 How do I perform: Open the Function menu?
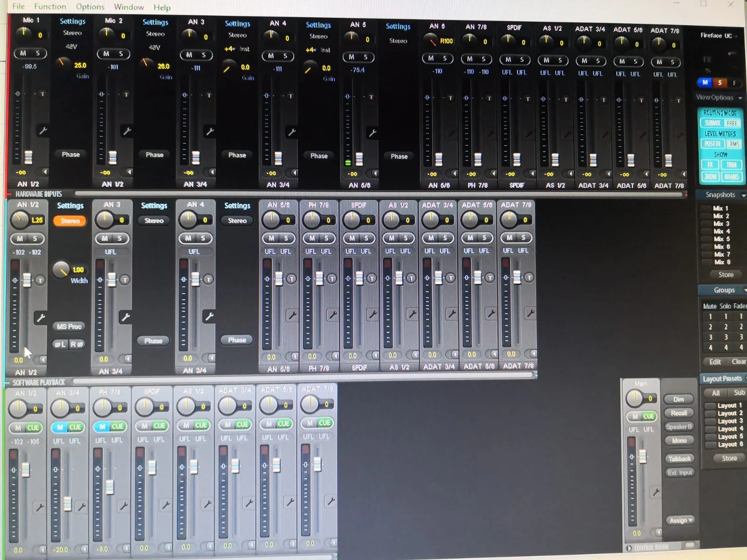(50, 6)
